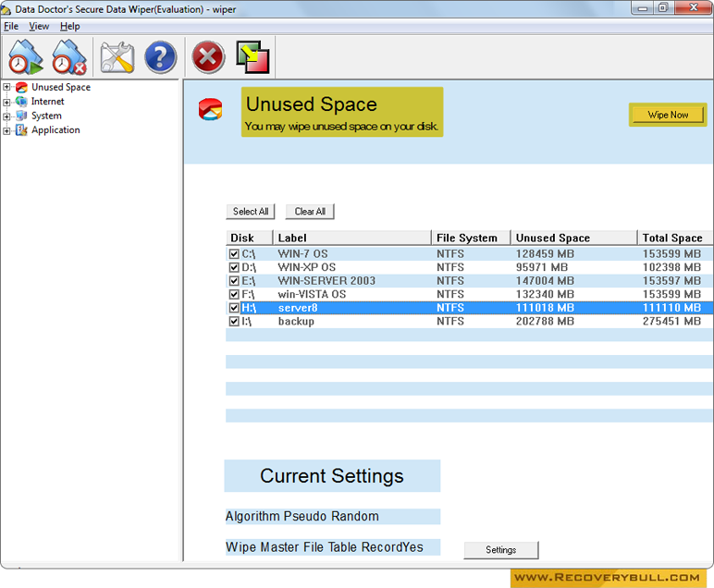Select the System tree label

46,116
